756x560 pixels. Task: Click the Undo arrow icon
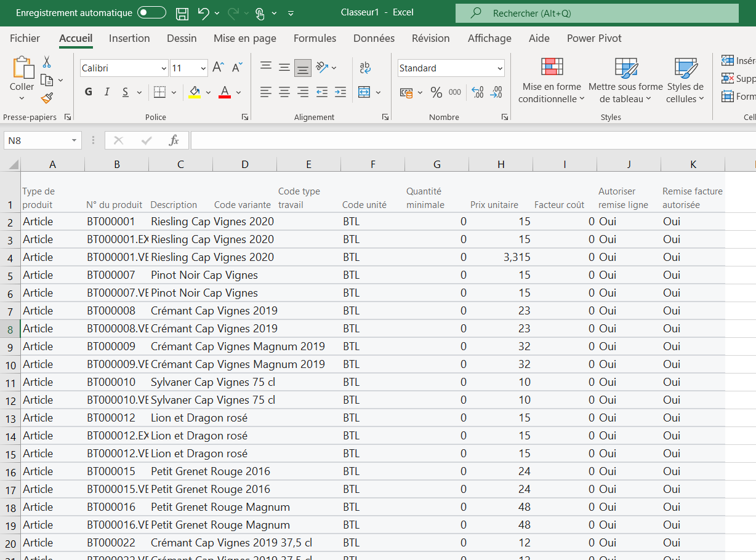point(204,13)
